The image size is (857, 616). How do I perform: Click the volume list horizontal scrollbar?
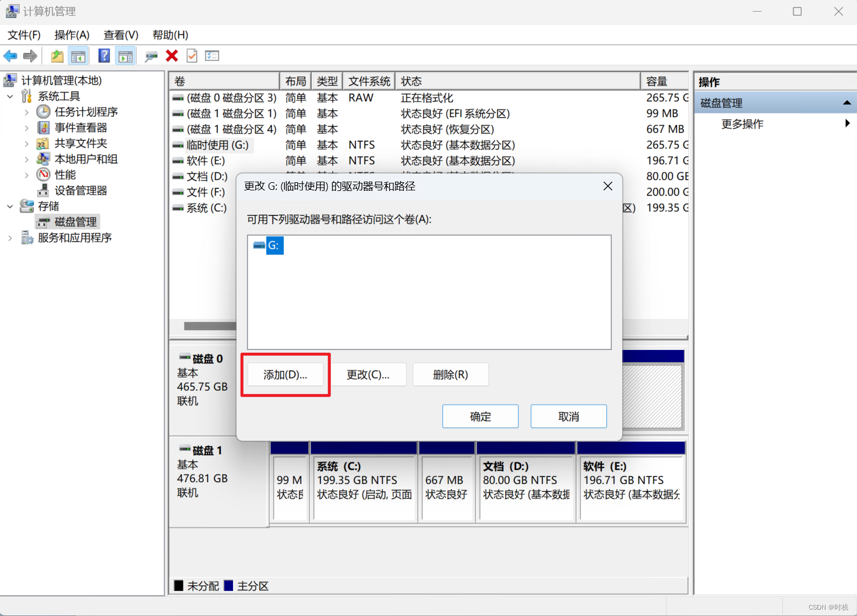[210, 326]
